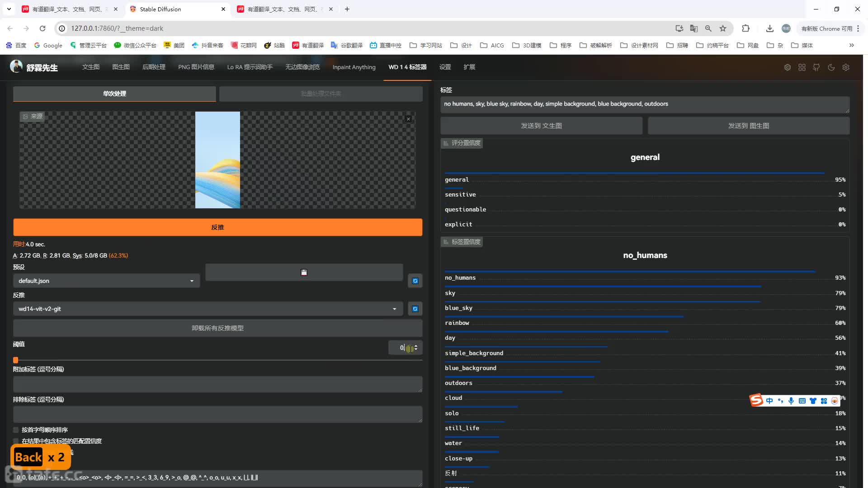Bookmark this page with the star icon
Image resolution: width=868 pixels, height=488 pixels.
pyautogui.click(x=723, y=28)
